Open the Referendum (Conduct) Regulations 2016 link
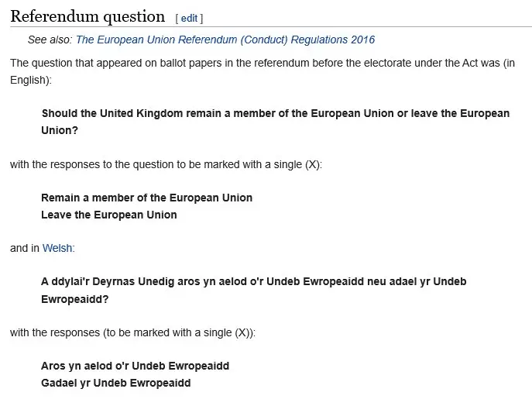The width and height of the screenshot is (532, 406). click(225, 40)
